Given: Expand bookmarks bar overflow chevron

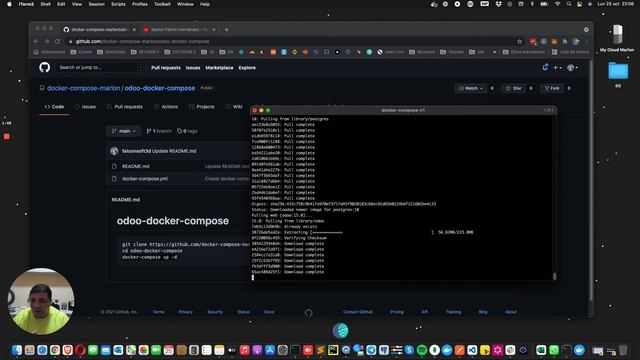Looking at the screenshot, I should click(494, 52).
